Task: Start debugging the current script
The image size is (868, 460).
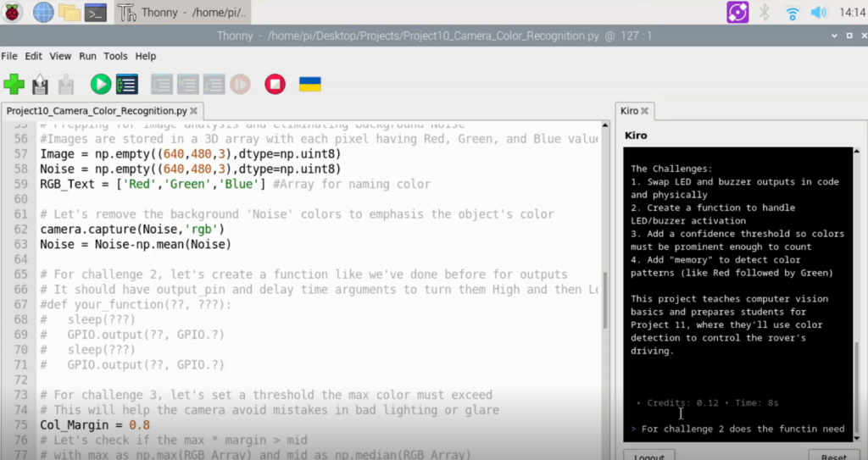Action: tap(127, 84)
